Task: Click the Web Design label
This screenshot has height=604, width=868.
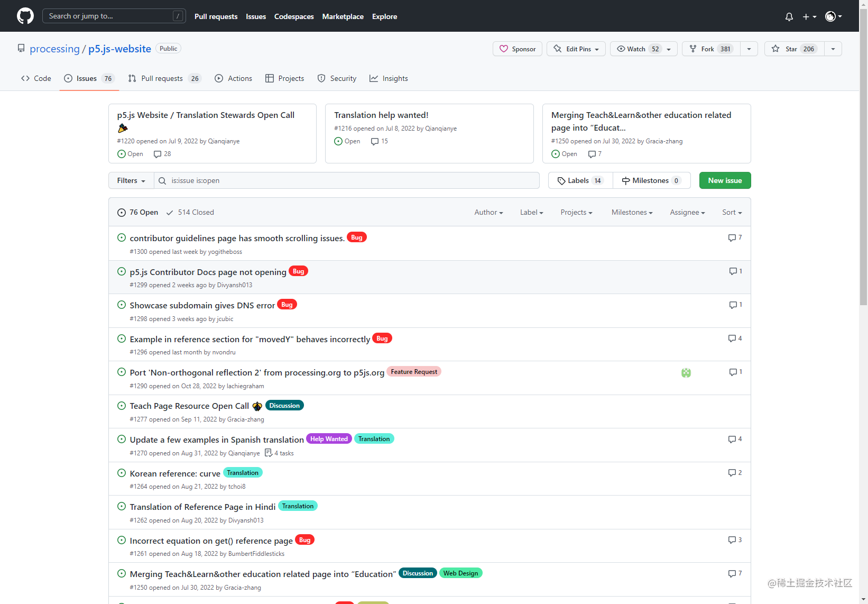Action: coord(460,573)
